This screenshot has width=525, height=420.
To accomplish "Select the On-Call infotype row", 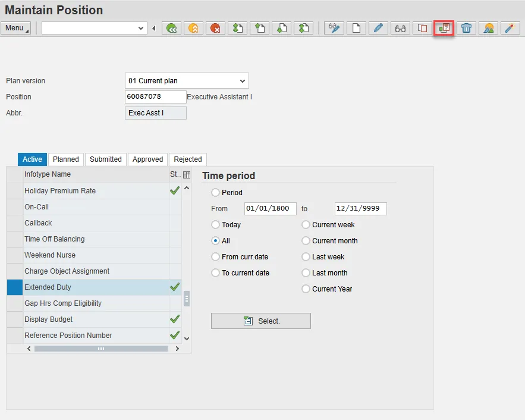I will pos(94,207).
